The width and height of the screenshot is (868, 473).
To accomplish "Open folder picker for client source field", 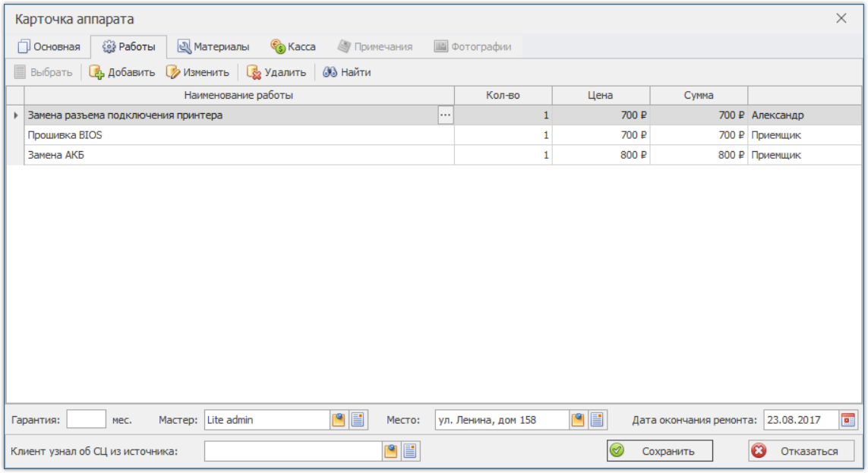I will 391,451.
